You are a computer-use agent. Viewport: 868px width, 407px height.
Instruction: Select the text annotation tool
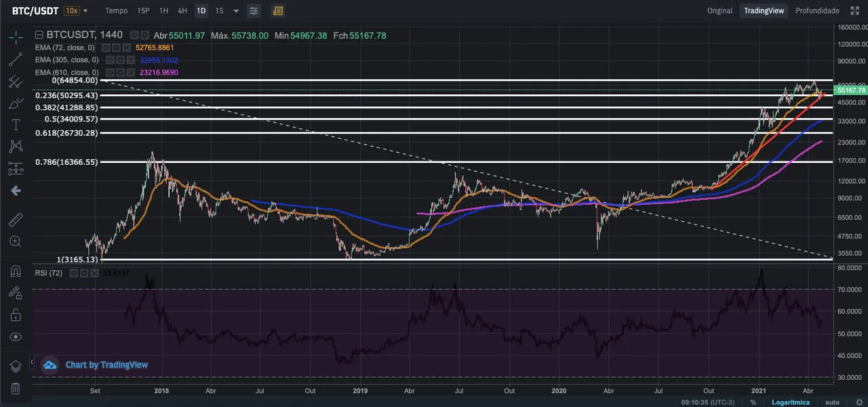[x=16, y=125]
